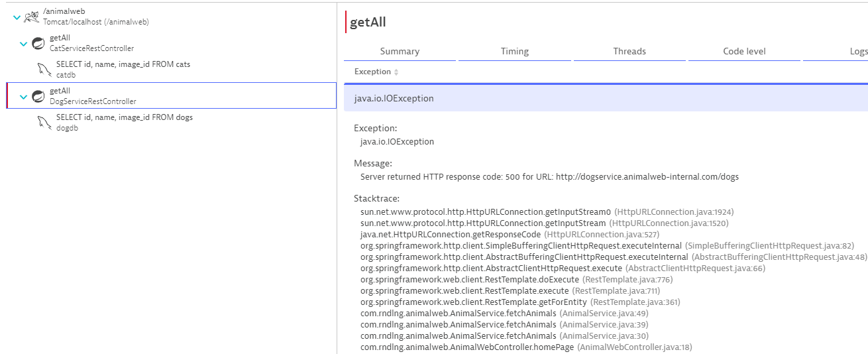
Task: Show the Logs tab
Action: click(x=857, y=51)
